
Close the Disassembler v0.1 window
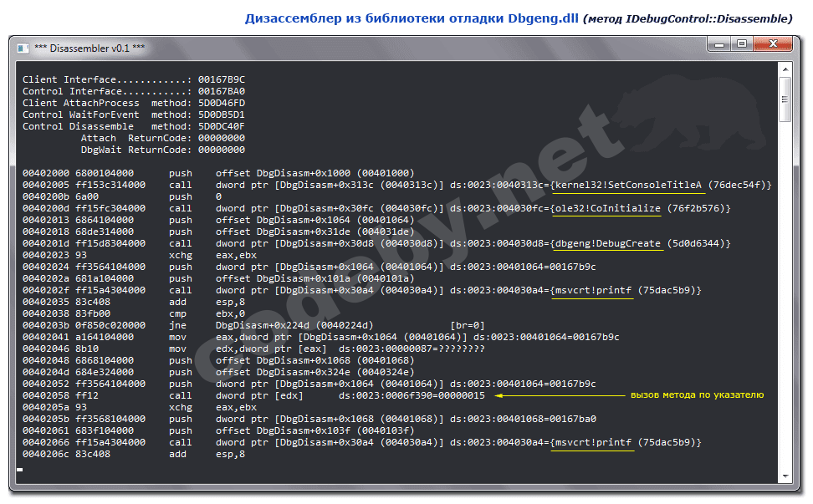coord(773,44)
